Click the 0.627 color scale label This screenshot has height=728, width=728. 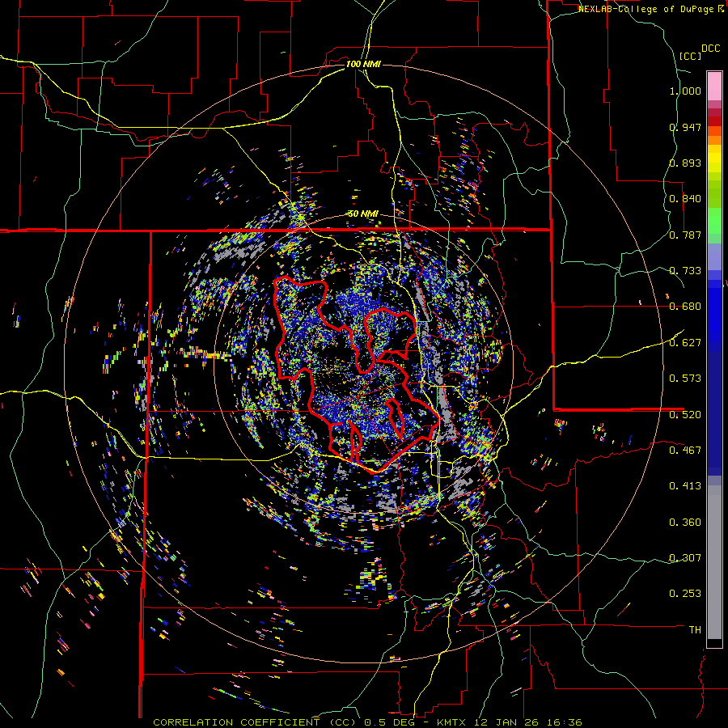click(x=685, y=343)
